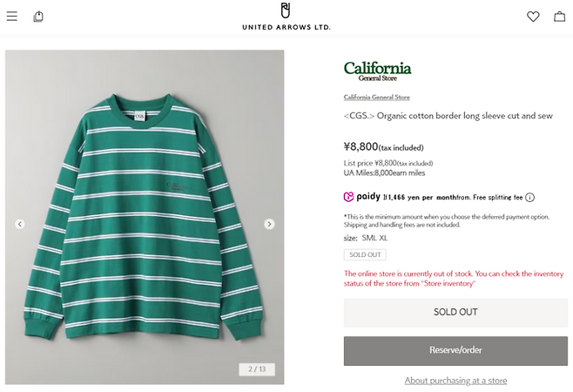Screen dimensions: 573x392
Task: Click the ¥8,800 price text
Action: [x=361, y=146]
